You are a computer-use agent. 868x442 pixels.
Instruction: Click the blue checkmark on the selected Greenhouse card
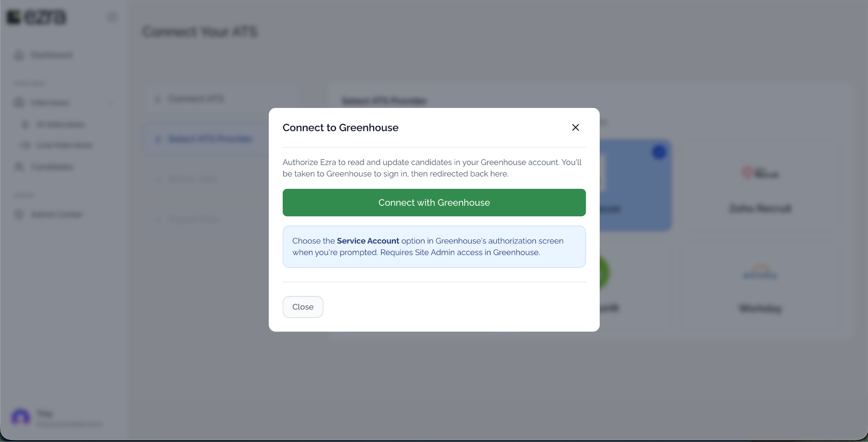click(659, 152)
